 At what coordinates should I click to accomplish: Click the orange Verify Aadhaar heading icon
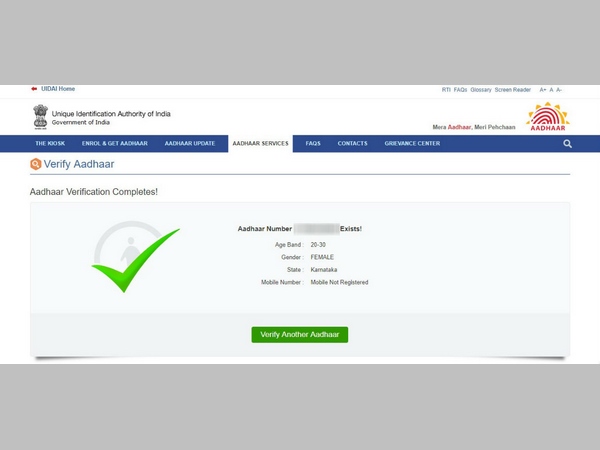tap(36, 164)
